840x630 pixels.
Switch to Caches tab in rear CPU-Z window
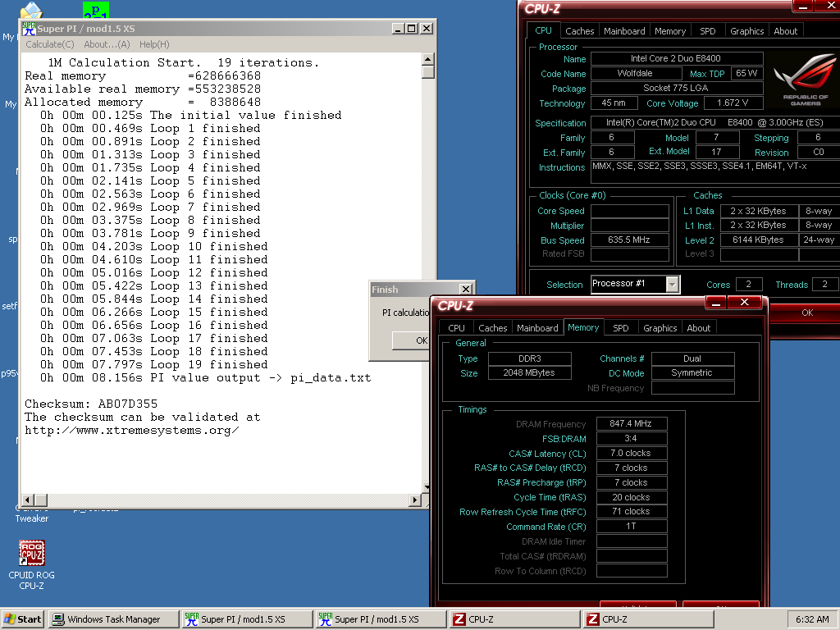(580, 31)
